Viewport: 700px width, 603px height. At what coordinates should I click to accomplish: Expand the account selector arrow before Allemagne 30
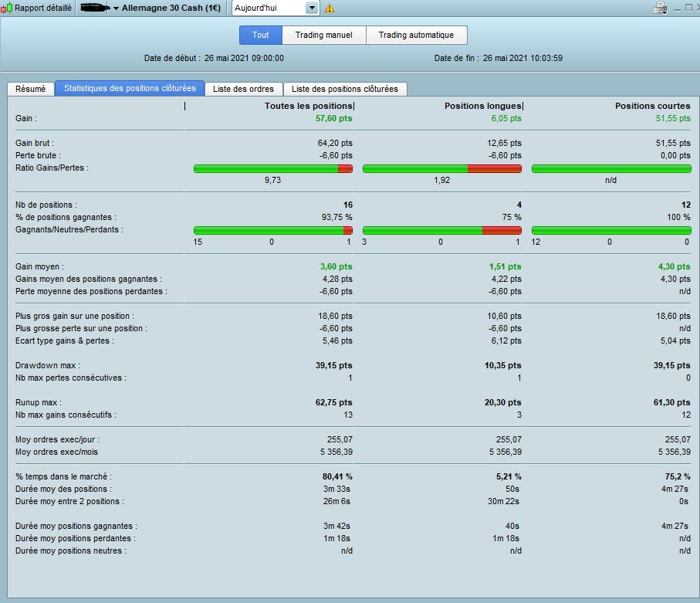tap(116, 8)
